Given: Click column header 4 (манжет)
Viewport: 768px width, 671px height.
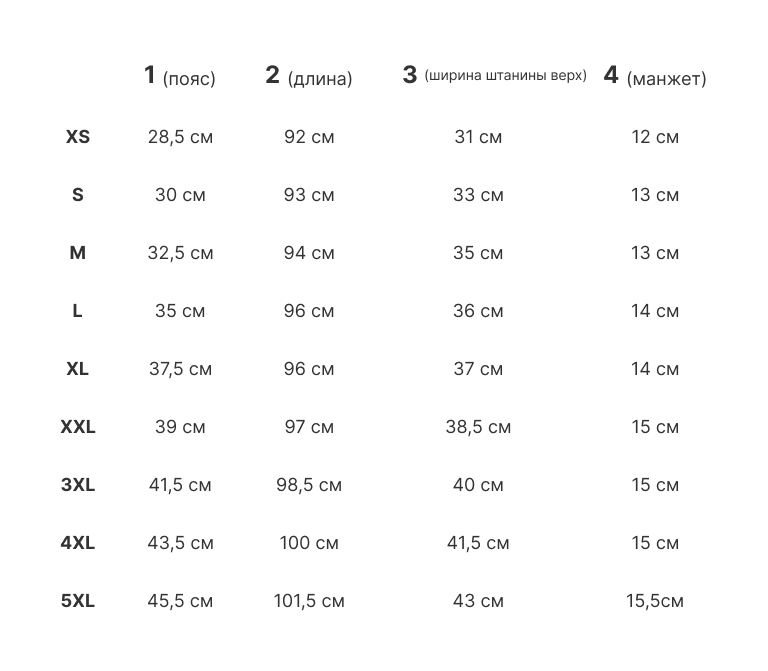Looking at the screenshot, I should coord(655,77).
